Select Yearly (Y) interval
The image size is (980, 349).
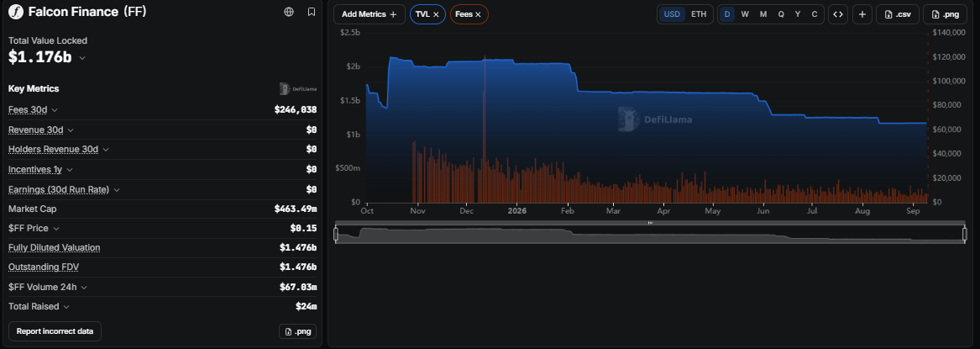798,14
